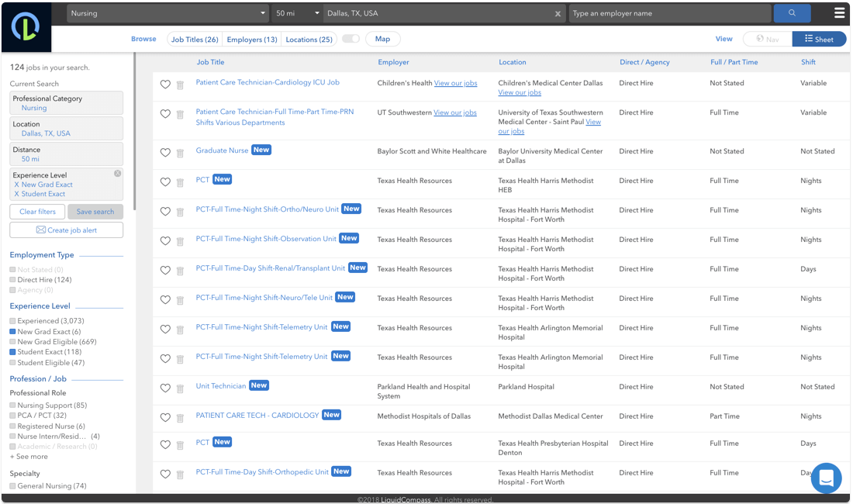The image size is (853, 504).
Task: Expand the See more professional roles list
Action: [x=29, y=457]
